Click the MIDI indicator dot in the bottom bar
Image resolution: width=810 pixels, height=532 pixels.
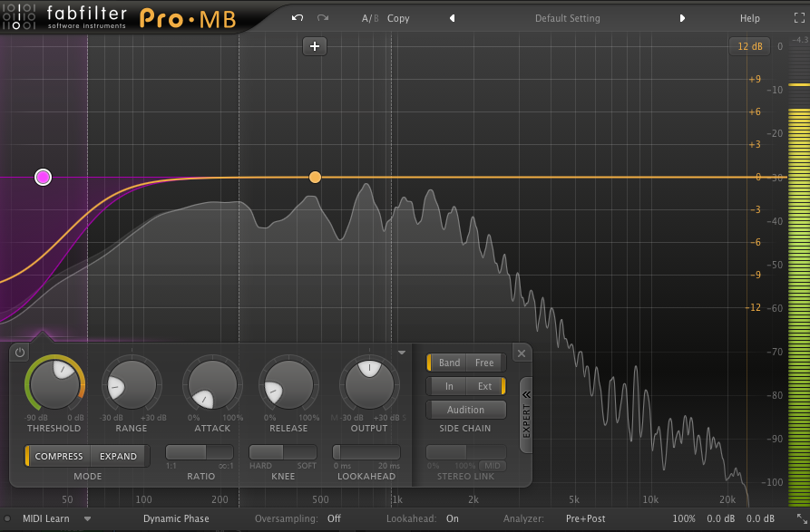pyautogui.click(x=7, y=519)
